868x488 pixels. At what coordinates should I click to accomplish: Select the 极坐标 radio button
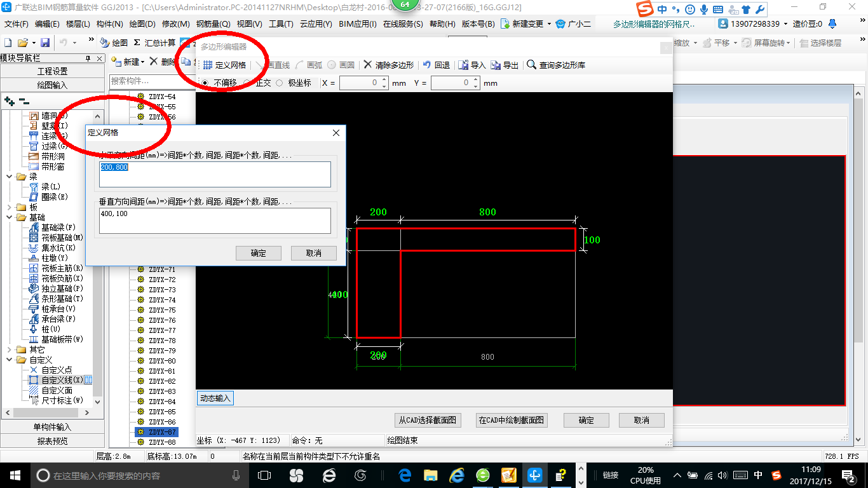(279, 83)
